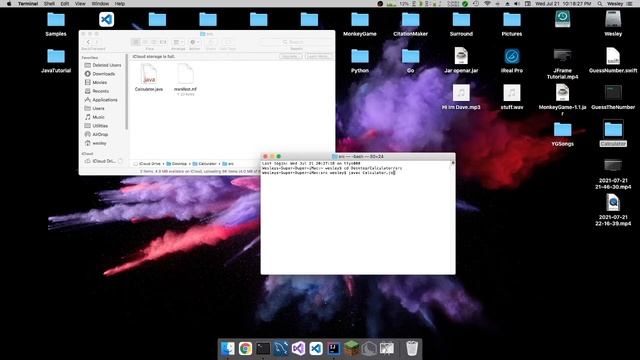
Task: Open Downloads in Finder sidebar
Action: point(100,74)
